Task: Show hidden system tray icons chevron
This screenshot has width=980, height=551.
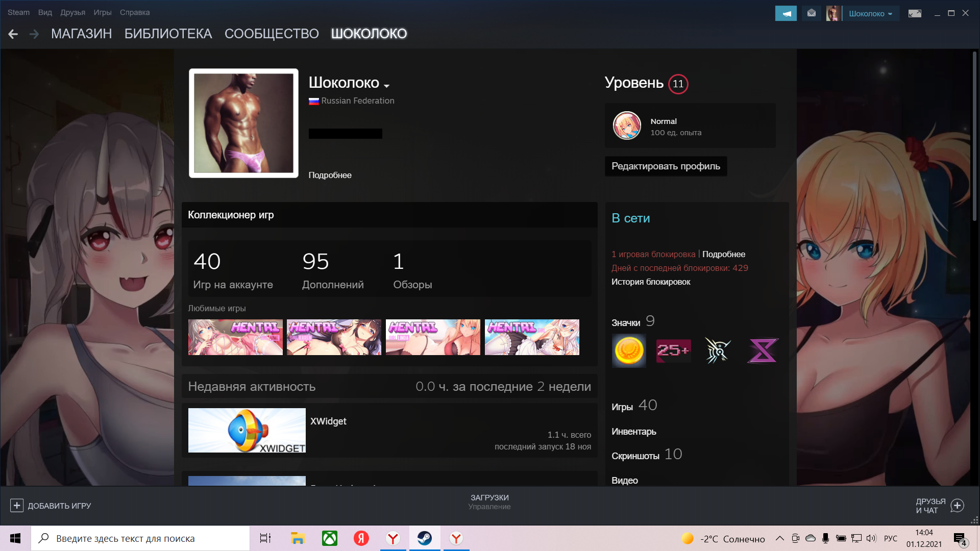Action: 779,538
